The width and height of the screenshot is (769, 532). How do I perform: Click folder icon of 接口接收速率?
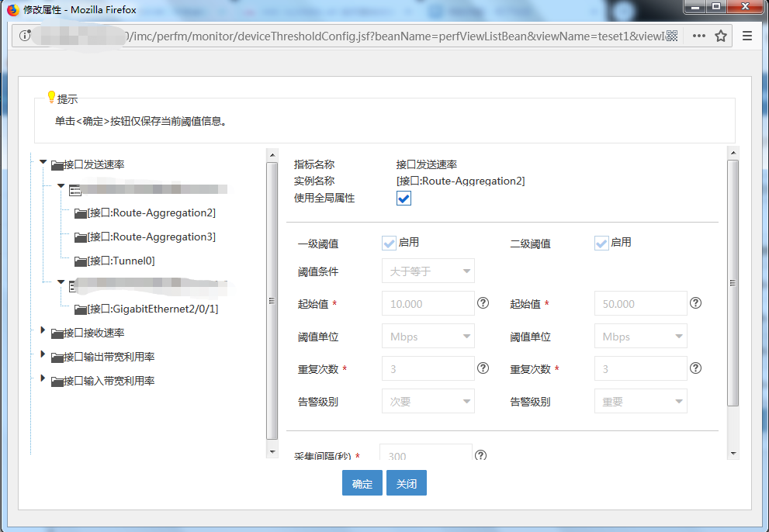[57, 333]
